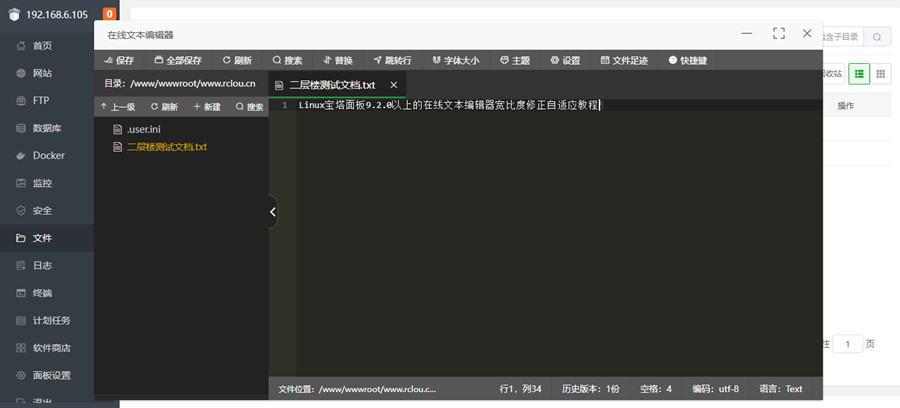Click the 操作 column header
The height and width of the screenshot is (408, 900).
pos(845,106)
